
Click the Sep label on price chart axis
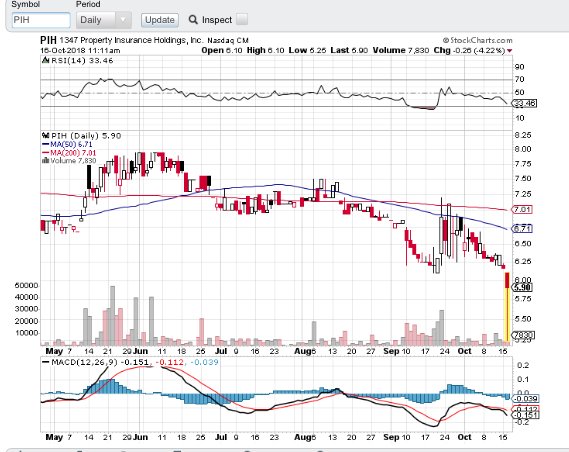(x=391, y=351)
